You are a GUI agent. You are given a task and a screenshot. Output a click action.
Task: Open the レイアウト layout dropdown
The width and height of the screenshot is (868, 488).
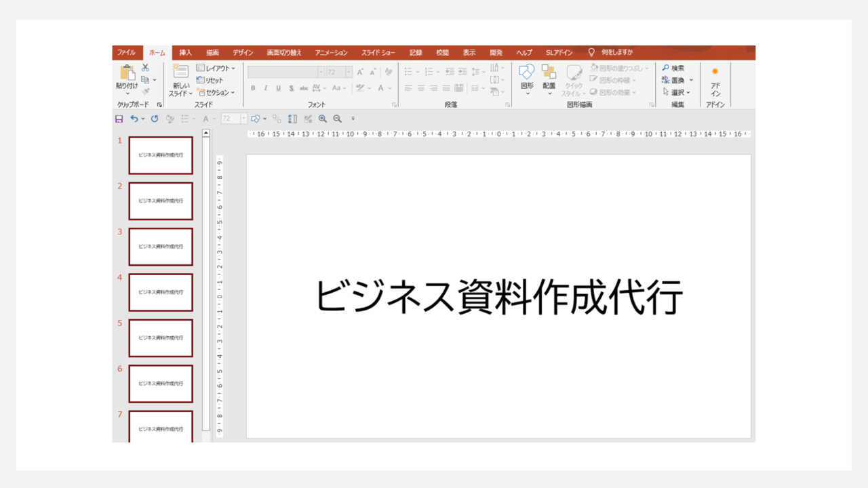tap(216, 68)
